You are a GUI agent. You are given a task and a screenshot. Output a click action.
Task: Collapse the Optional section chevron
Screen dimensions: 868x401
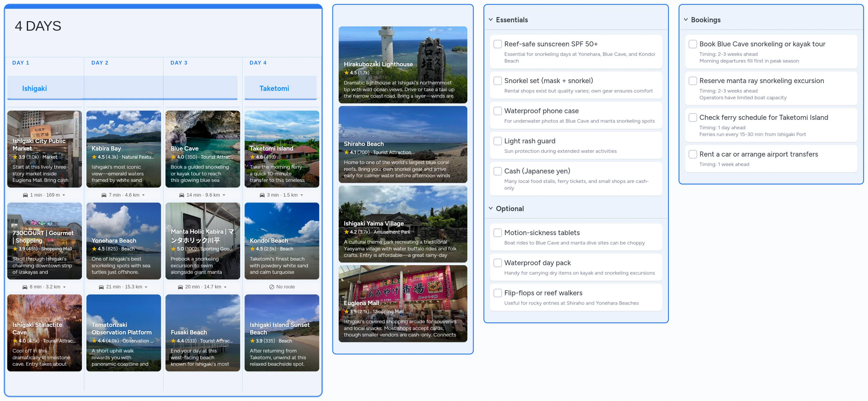pyautogui.click(x=491, y=208)
